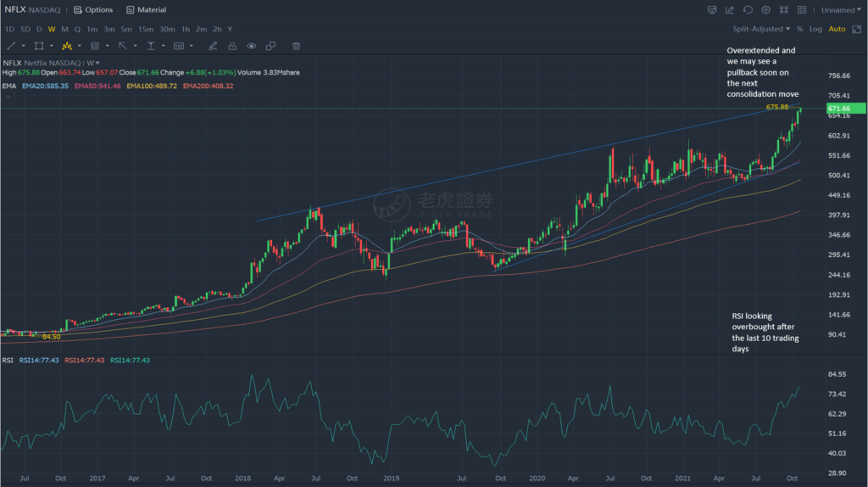Screen dimensions: 868x487
Task: Select the rectangle shape drawing tool
Action: 39,46
